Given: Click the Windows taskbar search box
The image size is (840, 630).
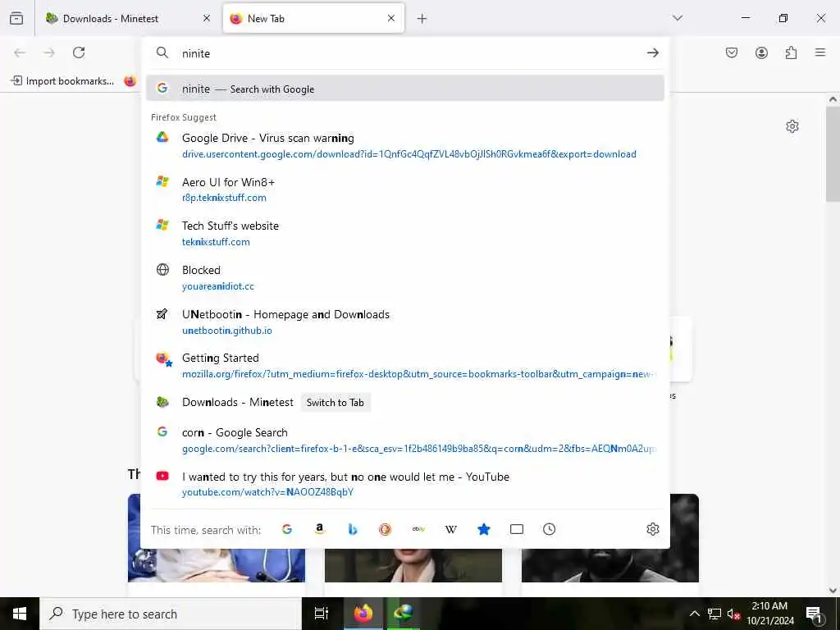Looking at the screenshot, I should 171,614.
